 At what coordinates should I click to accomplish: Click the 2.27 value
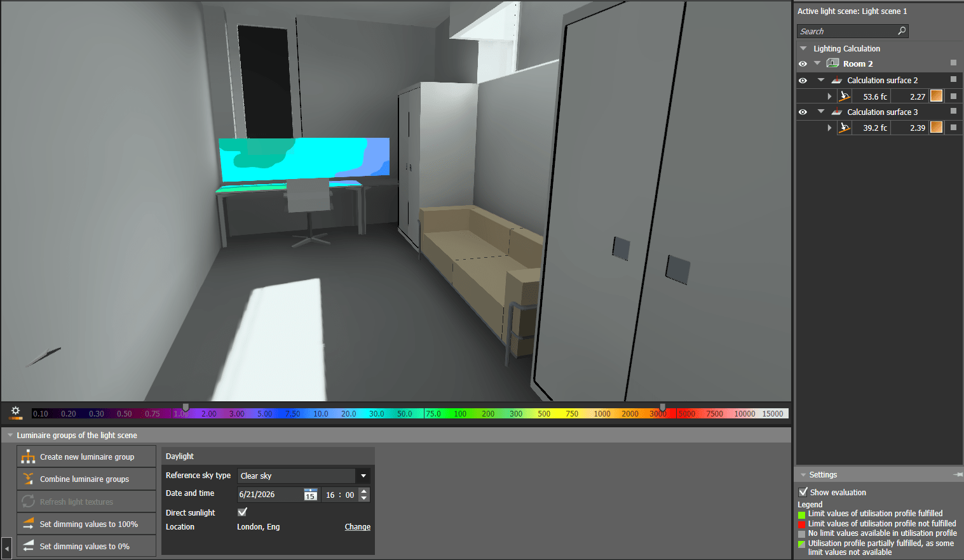point(918,97)
